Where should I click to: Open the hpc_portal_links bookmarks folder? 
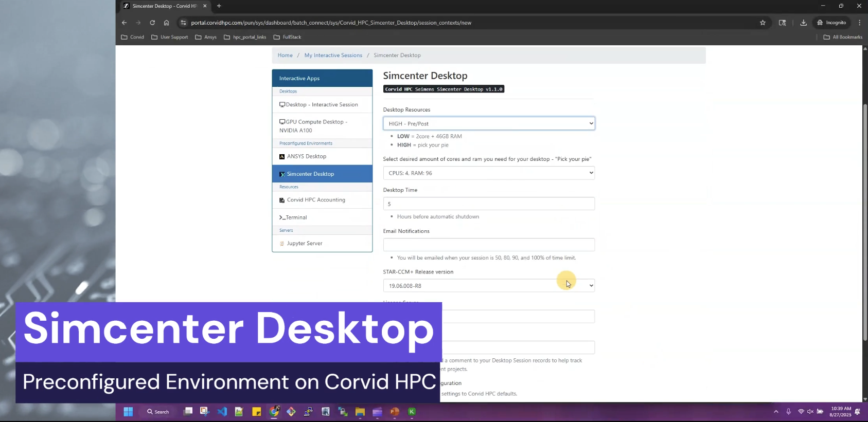click(x=245, y=37)
